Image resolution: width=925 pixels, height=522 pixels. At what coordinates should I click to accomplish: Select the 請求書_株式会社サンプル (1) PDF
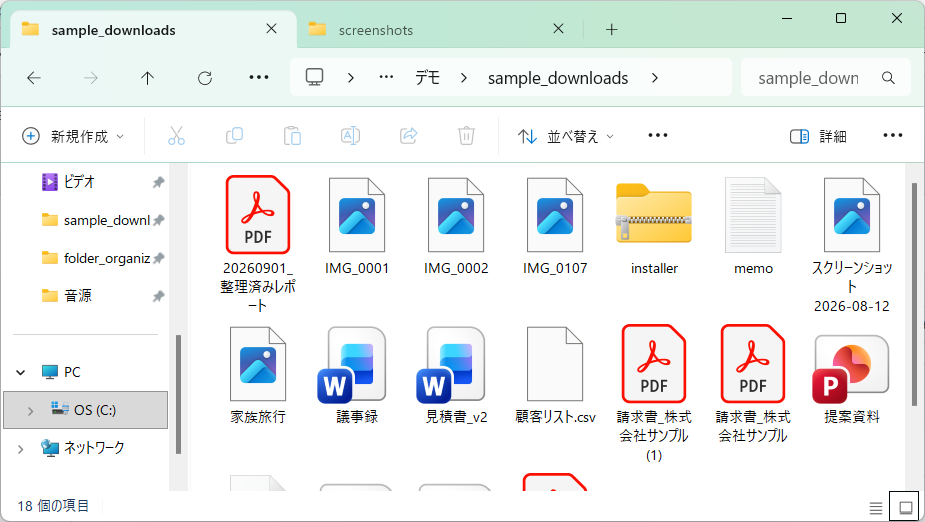(x=654, y=394)
